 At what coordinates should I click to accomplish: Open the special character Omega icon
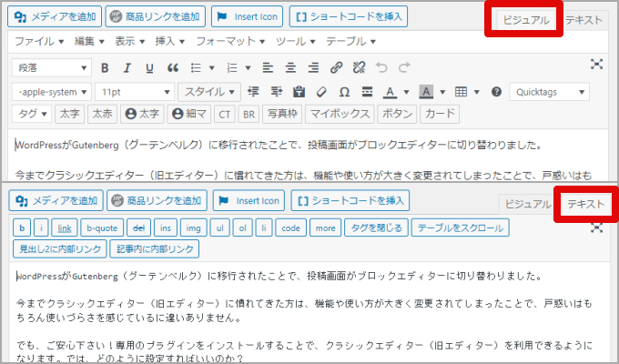[344, 92]
